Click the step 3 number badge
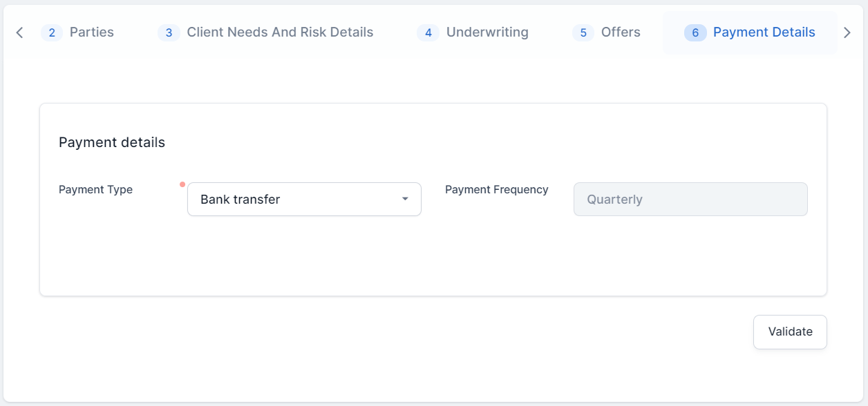The width and height of the screenshot is (868, 406). (x=169, y=32)
